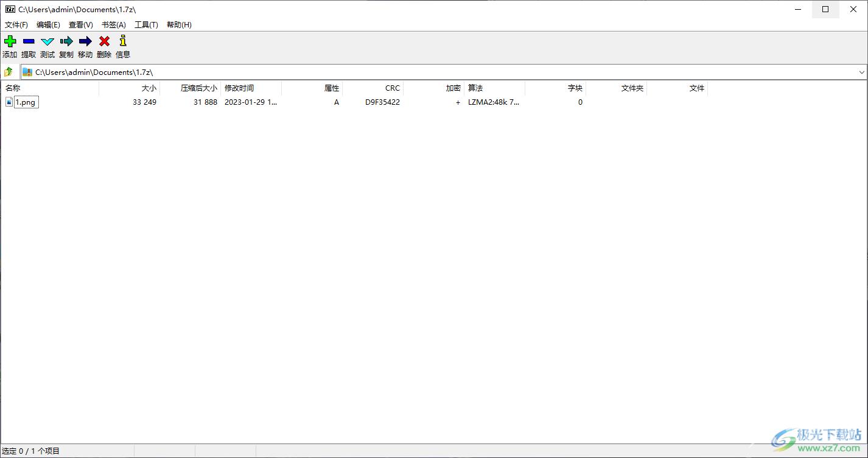Expand the address bar path dropdown

click(861, 72)
